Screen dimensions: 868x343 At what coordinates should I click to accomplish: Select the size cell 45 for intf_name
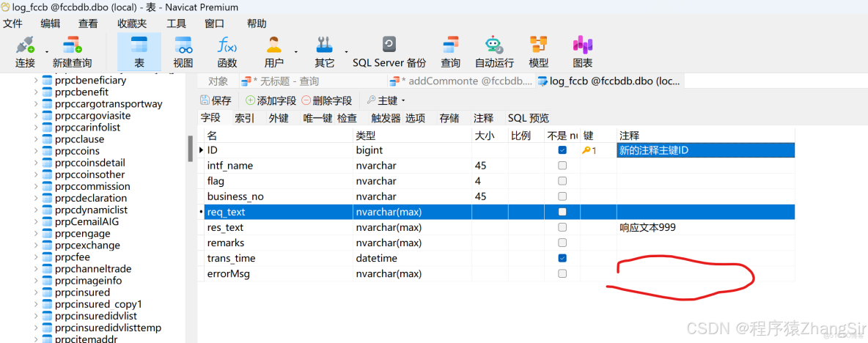(x=490, y=166)
